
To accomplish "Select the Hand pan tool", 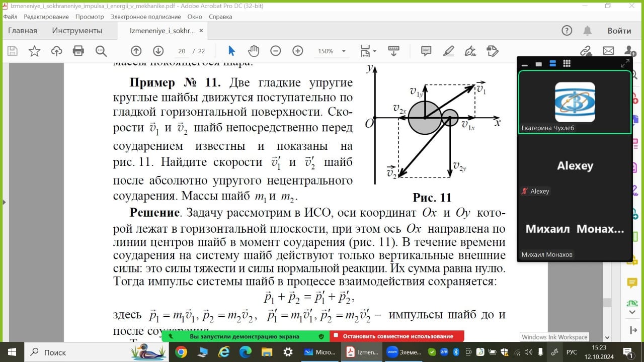I will point(253,51).
